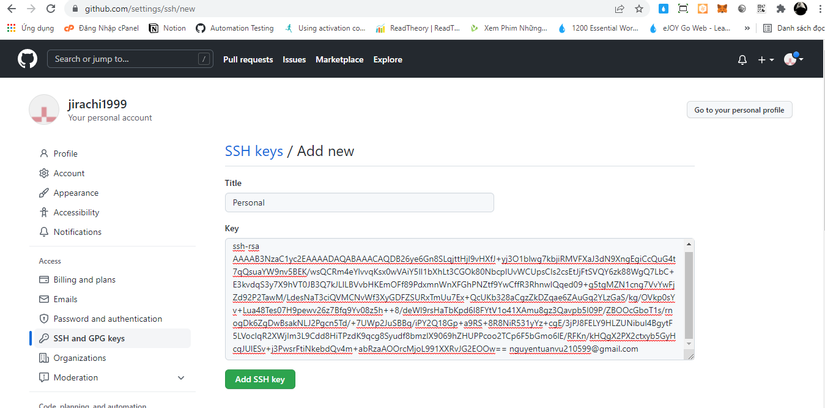Open 1200 Essential Wor... bookmark
The width and height of the screenshot is (825, 408).
point(599,28)
